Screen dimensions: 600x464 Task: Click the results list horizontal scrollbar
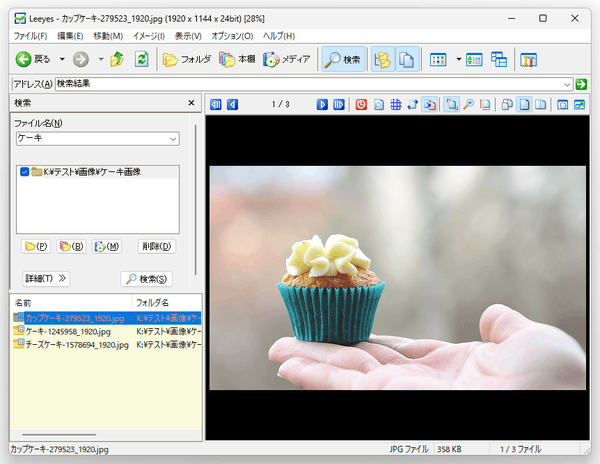pyautogui.click(x=59, y=435)
